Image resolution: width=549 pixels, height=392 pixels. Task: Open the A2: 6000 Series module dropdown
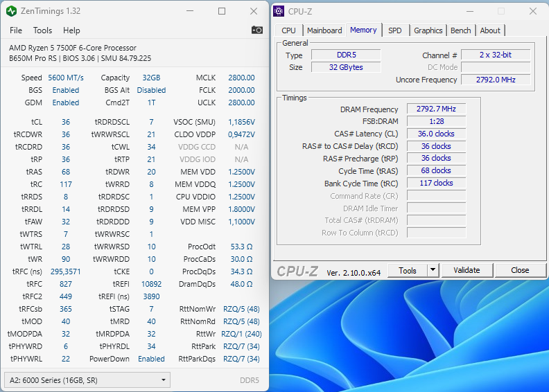(87, 380)
